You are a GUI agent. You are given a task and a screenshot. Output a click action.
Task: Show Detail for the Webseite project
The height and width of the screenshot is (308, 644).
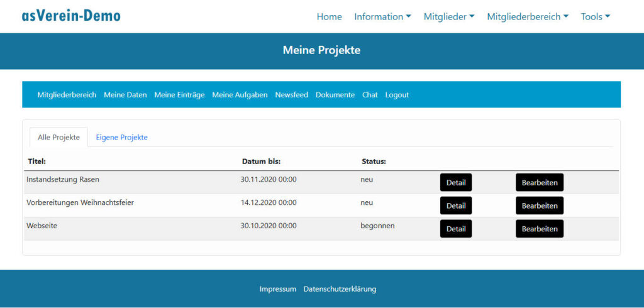(455, 229)
